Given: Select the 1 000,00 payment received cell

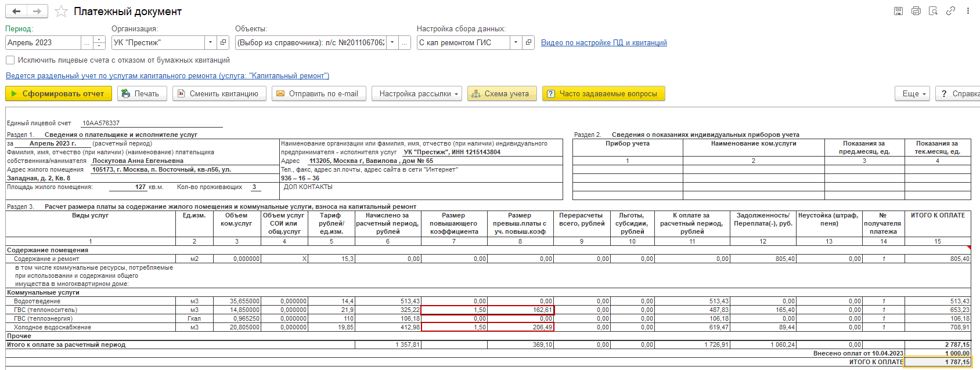Looking at the screenshot, I should tap(938, 353).
